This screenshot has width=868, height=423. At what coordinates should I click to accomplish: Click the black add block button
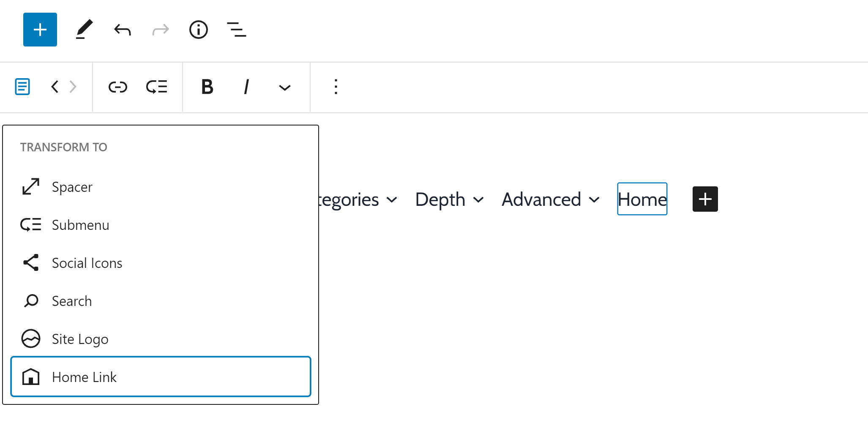pyautogui.click(x=705, y=199)
